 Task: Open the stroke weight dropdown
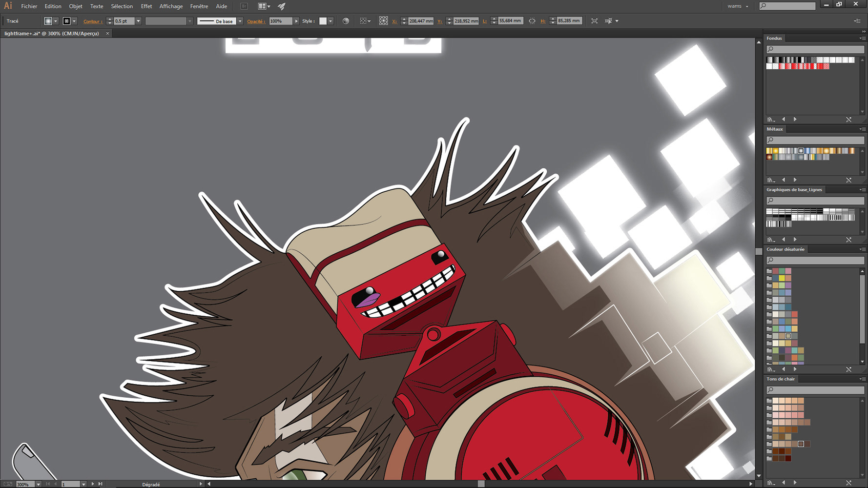point(138,21)
